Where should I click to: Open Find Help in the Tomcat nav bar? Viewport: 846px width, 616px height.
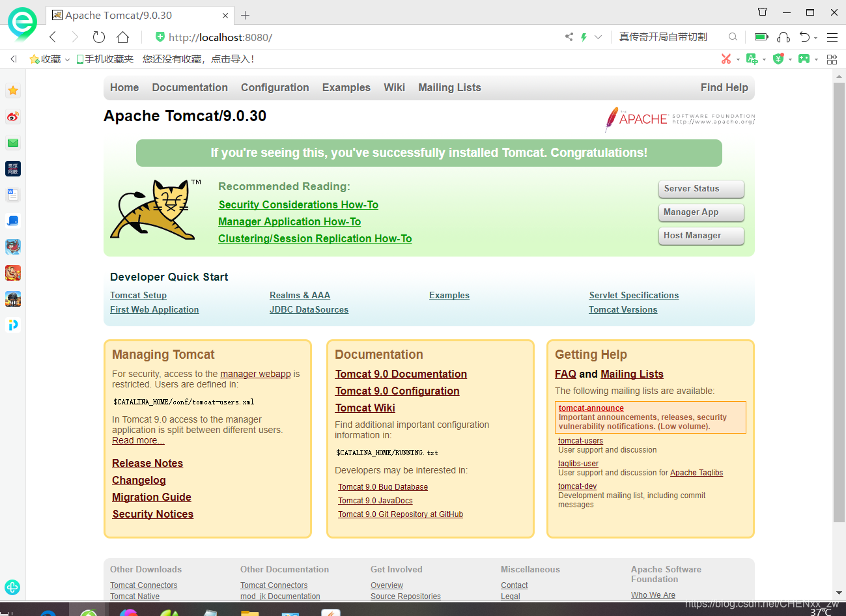(x=724, y=88)
